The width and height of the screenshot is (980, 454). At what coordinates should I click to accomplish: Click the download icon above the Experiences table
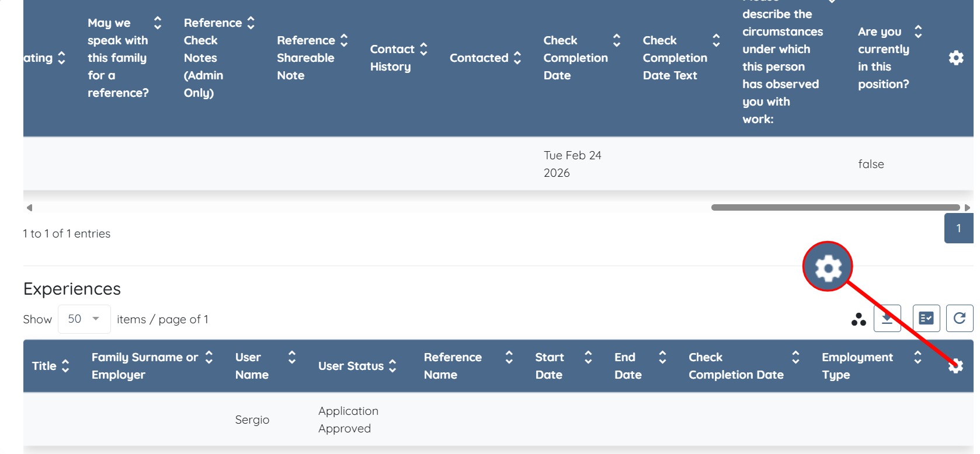[x=887, y=319]
